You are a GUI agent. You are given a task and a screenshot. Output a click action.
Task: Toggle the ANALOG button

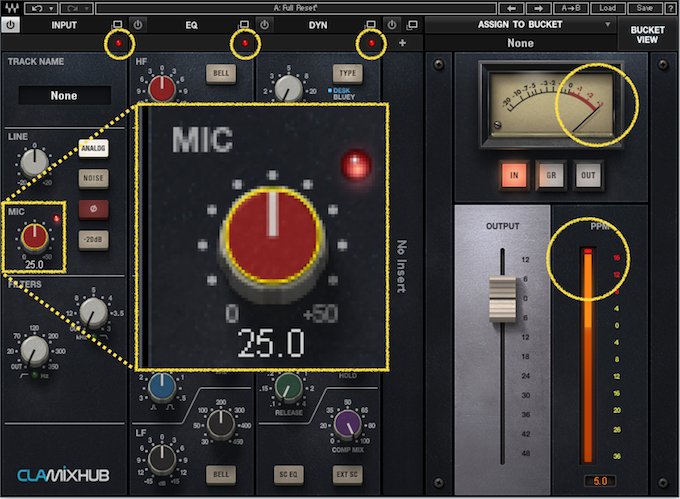click(x=93, y=148)
